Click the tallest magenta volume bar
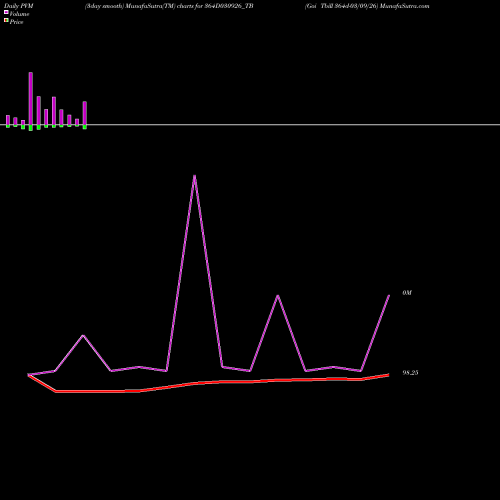The width and height of the screenshot is (500, 500). (x=31, y=99)
